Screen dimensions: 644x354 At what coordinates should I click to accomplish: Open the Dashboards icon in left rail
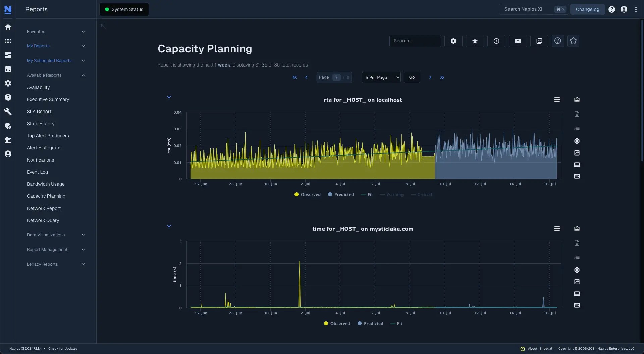[8, 55]
